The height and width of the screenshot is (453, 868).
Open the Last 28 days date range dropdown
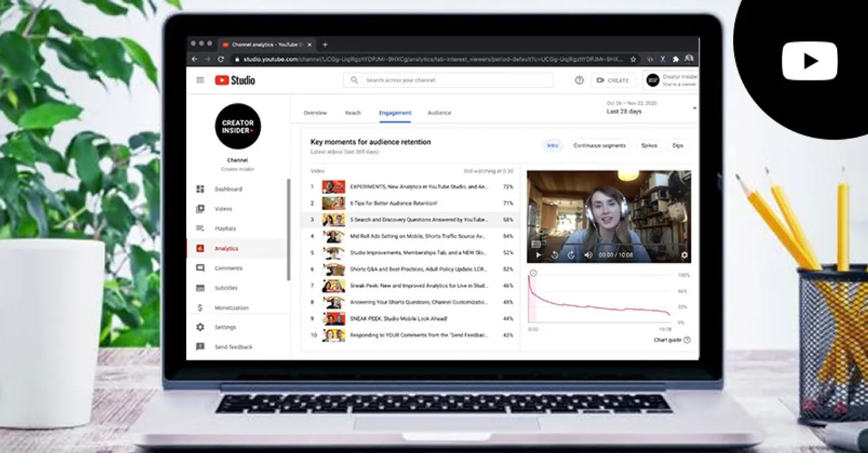651,108
